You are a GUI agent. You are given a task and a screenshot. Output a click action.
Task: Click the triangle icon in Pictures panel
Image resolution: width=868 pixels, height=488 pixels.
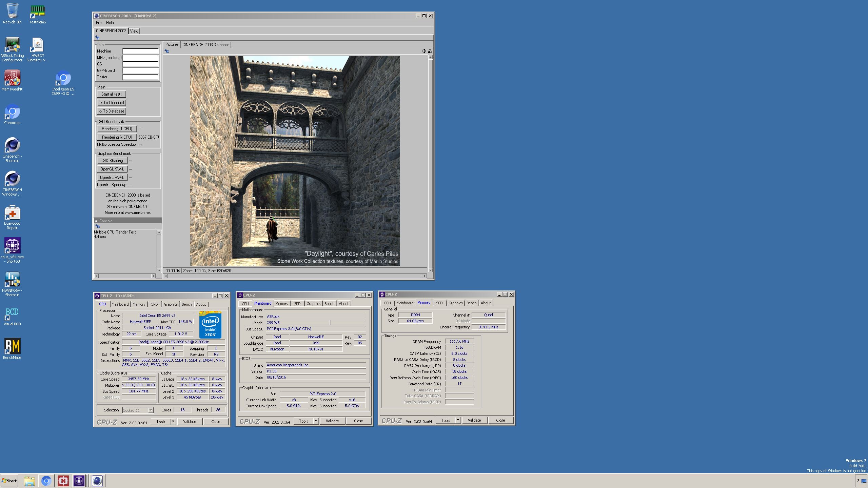[x=430, y=51]
